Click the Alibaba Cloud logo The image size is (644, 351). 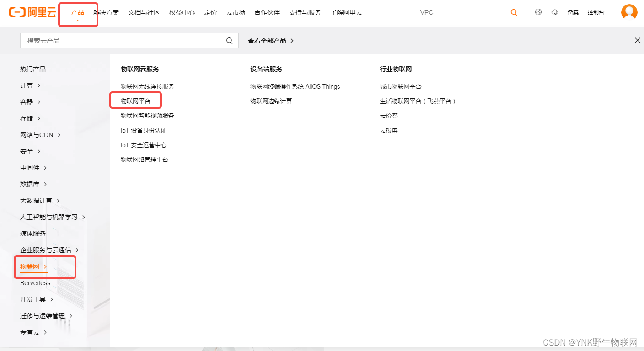pyautogui.click(x=32, y=12)
